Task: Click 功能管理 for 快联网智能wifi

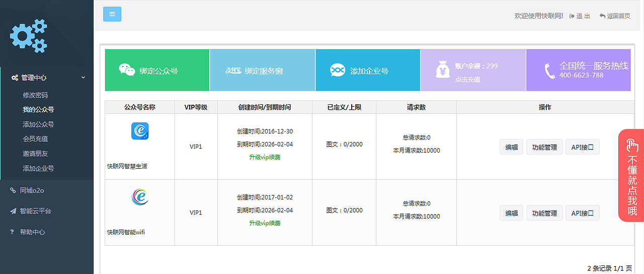Action: (544, 213)
